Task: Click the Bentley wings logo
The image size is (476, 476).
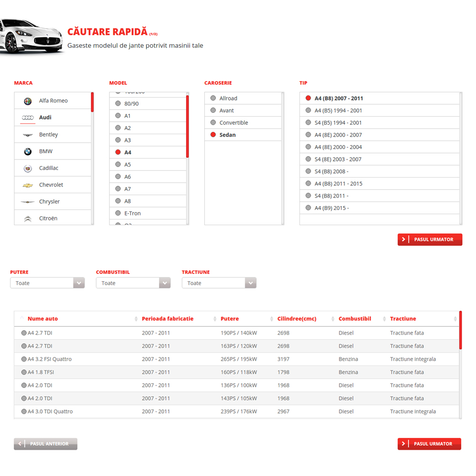Action: (x=28, y=135)
